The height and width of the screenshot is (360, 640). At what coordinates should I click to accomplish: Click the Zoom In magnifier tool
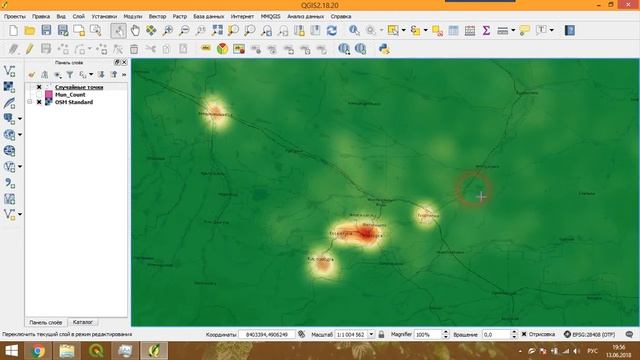168,30
